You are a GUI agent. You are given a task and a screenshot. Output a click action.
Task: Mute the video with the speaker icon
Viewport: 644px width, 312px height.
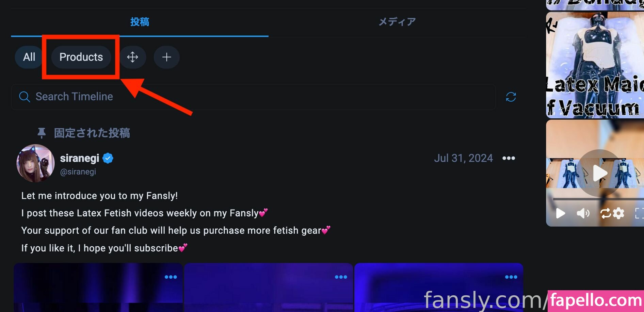click(583, 213)
